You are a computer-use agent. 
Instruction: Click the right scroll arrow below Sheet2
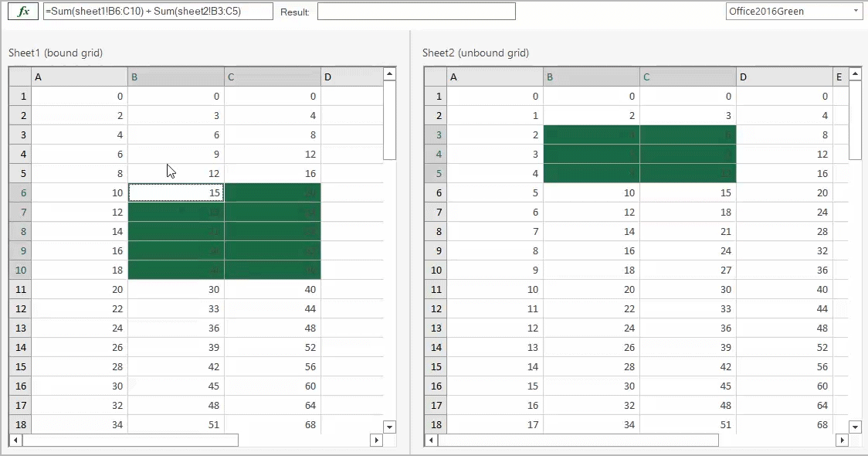point(843,440)
